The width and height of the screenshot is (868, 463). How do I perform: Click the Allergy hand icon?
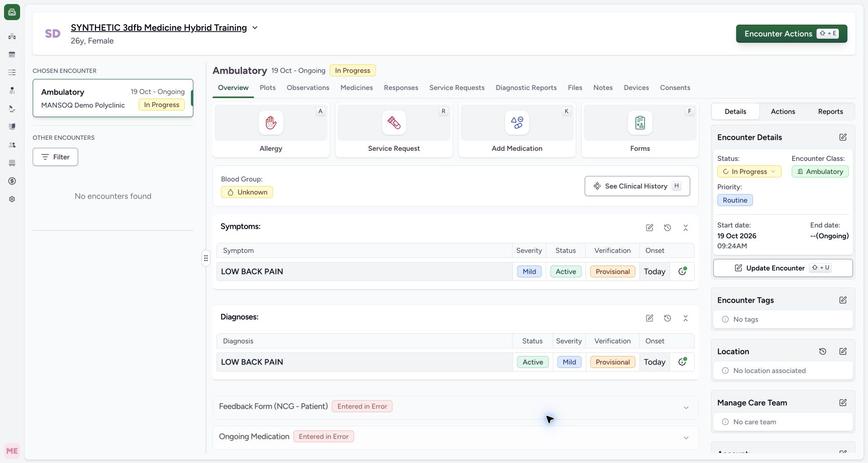tap(271, 123)
